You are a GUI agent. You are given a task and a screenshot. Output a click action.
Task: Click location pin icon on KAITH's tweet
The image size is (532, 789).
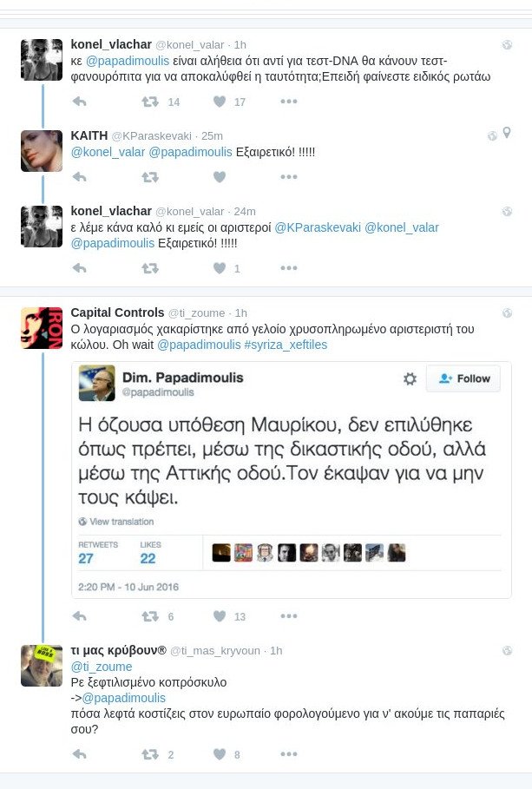507,134
